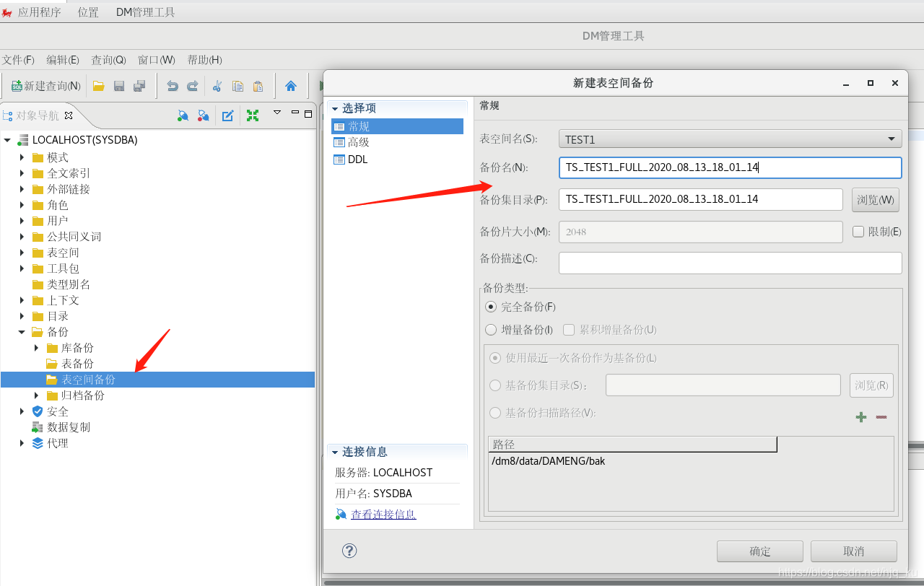The width and height of the screenshot is (924, 586).
Task: Open the 文件(F) menu
Action: click(18, 60)
